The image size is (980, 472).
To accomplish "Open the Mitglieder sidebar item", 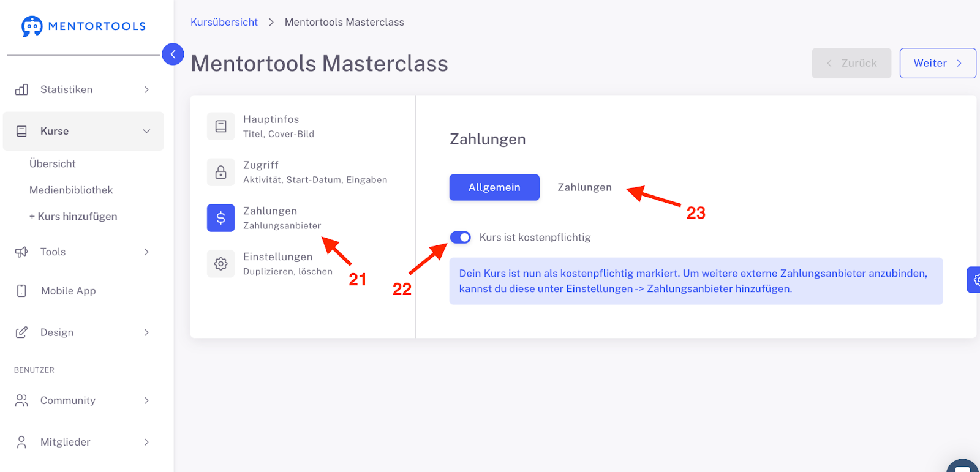I will pyautogui.click(x=66, y=442).
